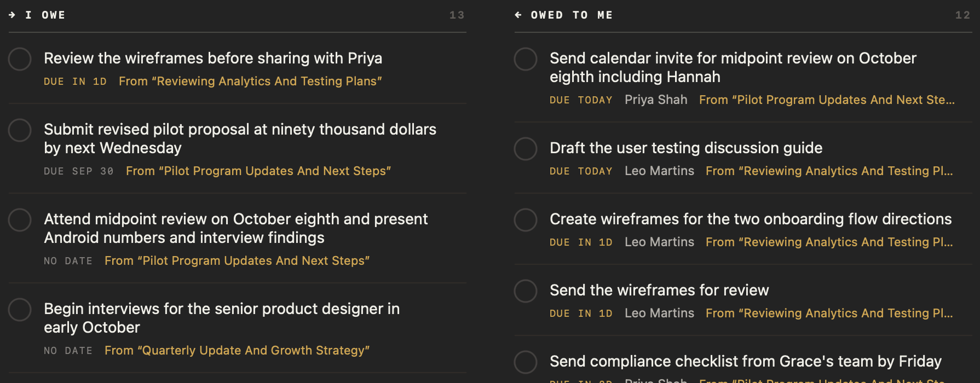Viewport: 980px width, 383px height.
Task: Open task Send the wireframes for review
Action: [659, 290]
